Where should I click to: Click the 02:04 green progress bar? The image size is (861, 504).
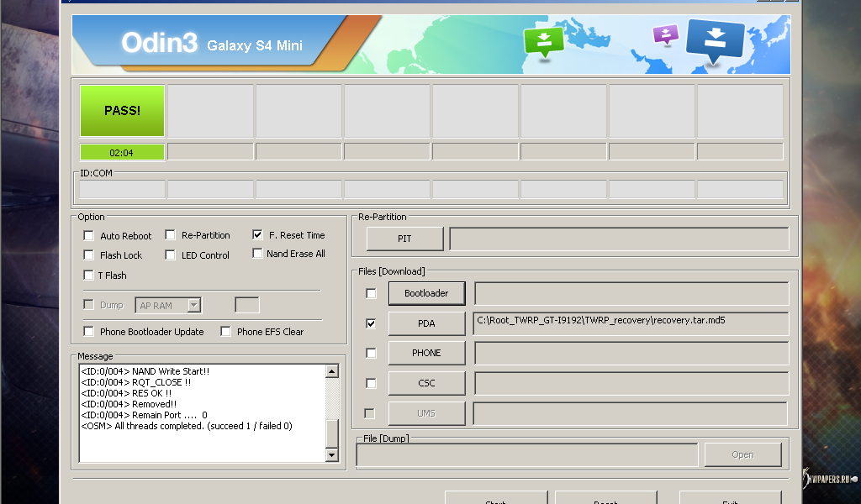(122, 152)
